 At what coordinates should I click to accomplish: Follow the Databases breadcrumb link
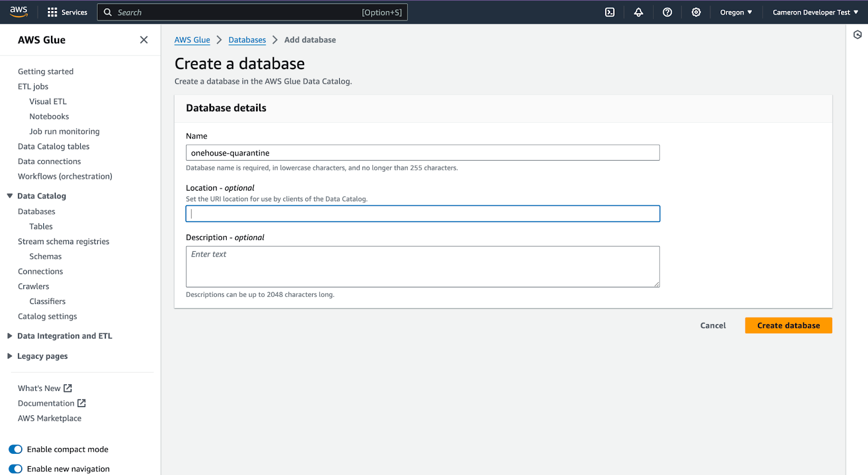[247, 40]
